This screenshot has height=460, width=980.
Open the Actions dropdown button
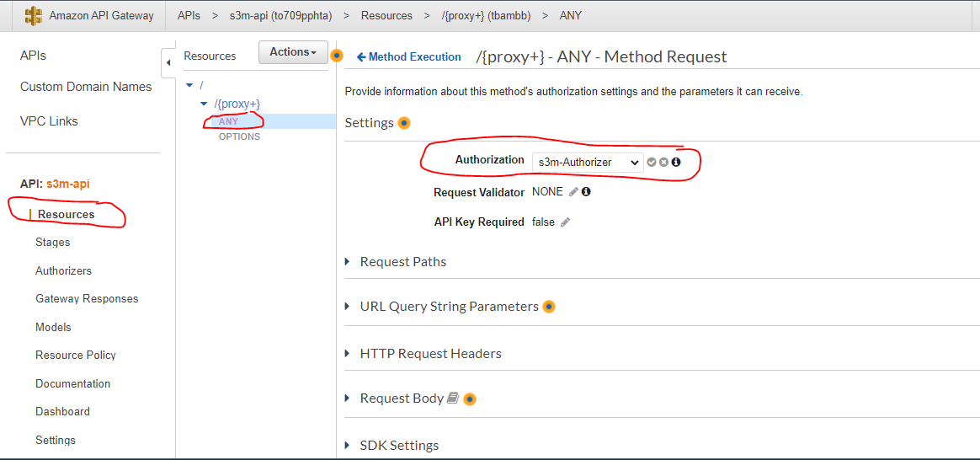(293, 52)
